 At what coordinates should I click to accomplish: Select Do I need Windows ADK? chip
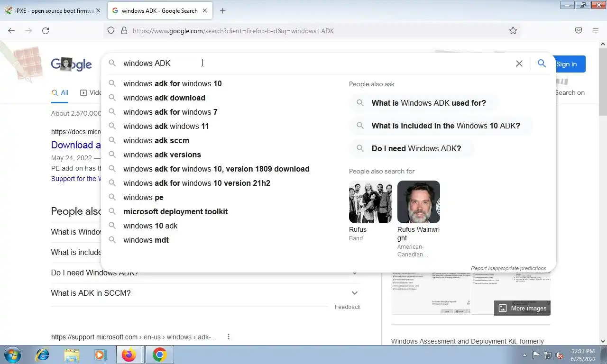[x=412, y=148]
